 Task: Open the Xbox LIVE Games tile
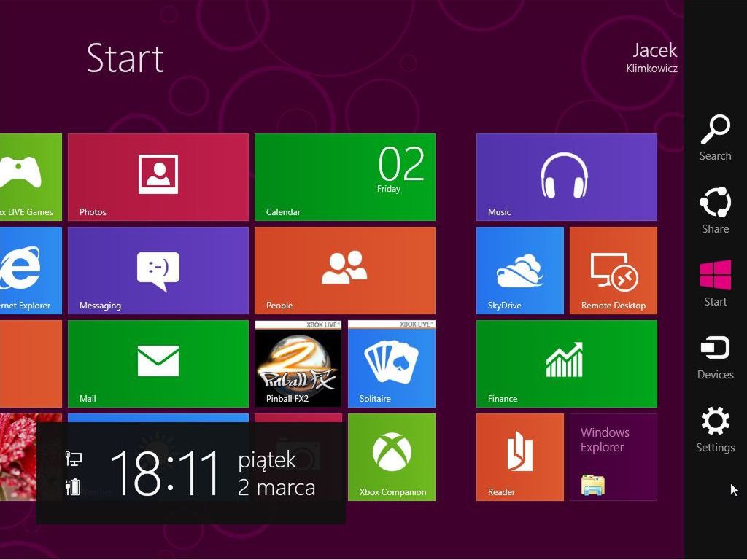31,177
